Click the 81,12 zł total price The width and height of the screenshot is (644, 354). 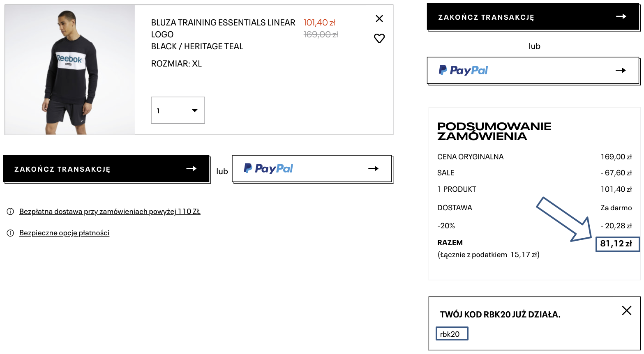616,244
